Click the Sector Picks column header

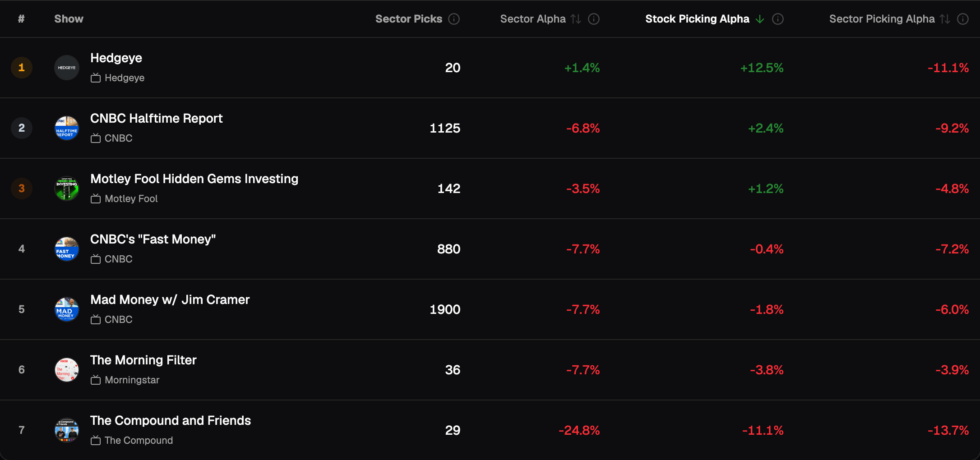[x=409, y=19]
